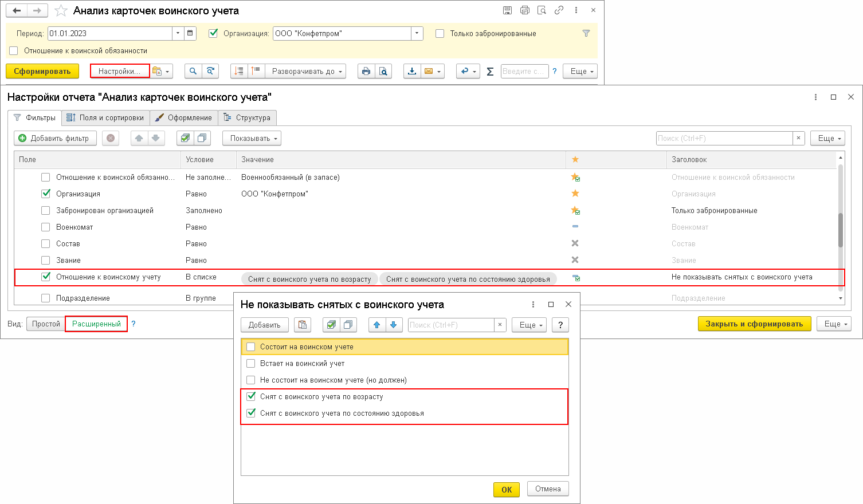The image size is (863, 504).
Task: Uncheck Снят с воинского учета по возрасту
Action: pyautogui.click(x=251, y=396)
